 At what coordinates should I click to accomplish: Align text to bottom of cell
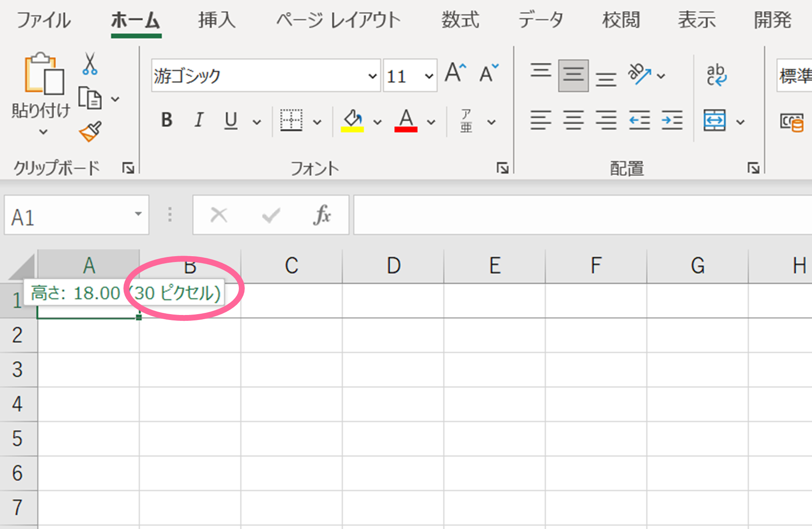(x=606, y=78)
